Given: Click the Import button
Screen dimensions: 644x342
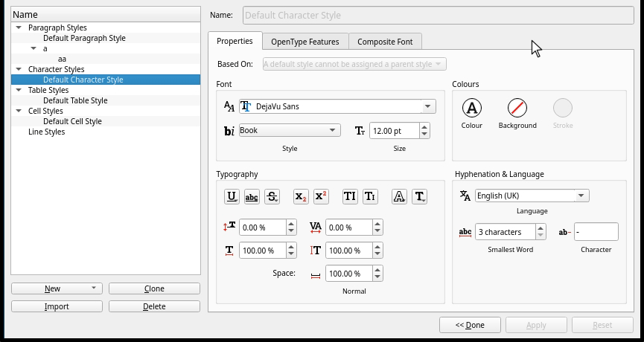Looking at the screenshot, I should [57, 306].
